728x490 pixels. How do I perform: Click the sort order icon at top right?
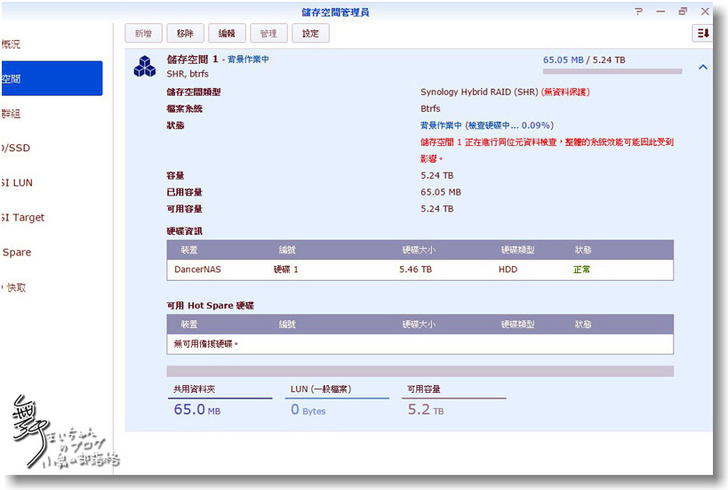click(702, 33)
